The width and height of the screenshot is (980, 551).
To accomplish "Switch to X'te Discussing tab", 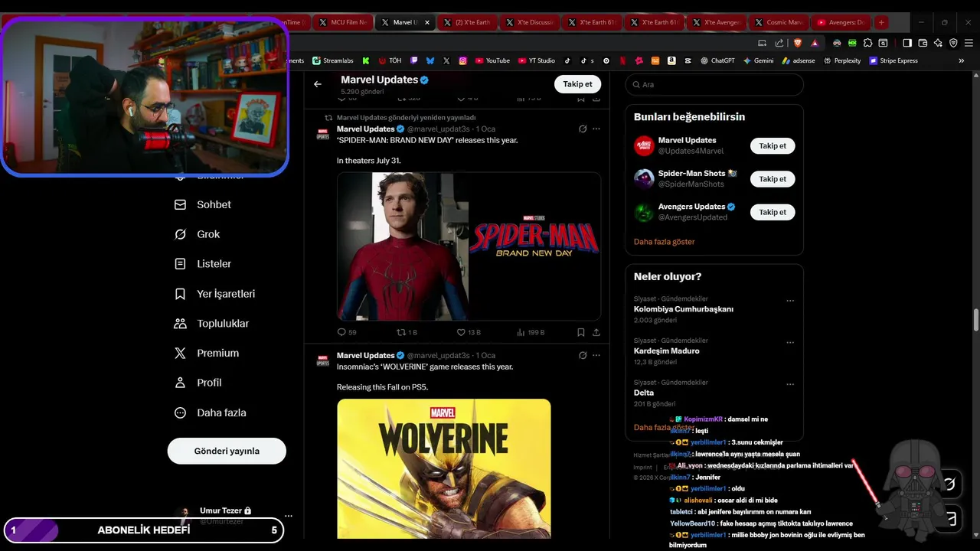I will [529, 22].
